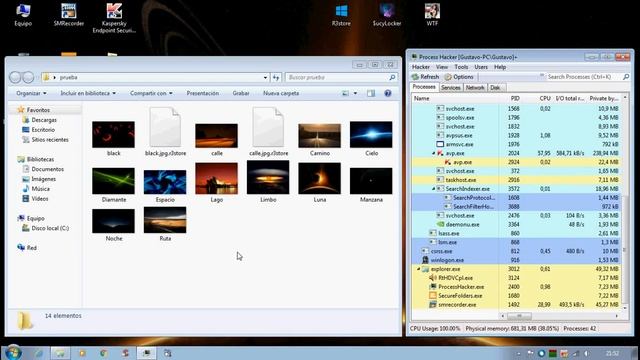Screen dimensions: 640x360
Task: Open Process Hacker Options
Action: point(459,77)
